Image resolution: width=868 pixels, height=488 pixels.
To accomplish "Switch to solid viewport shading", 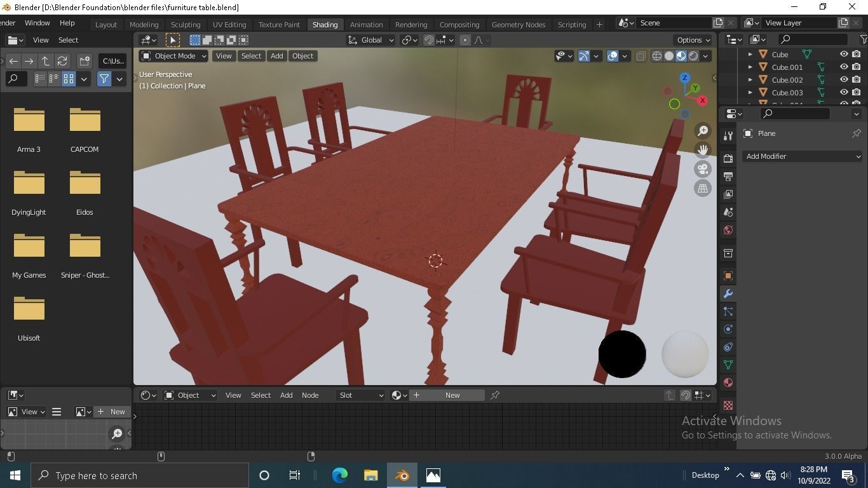I will pos(669,56).
